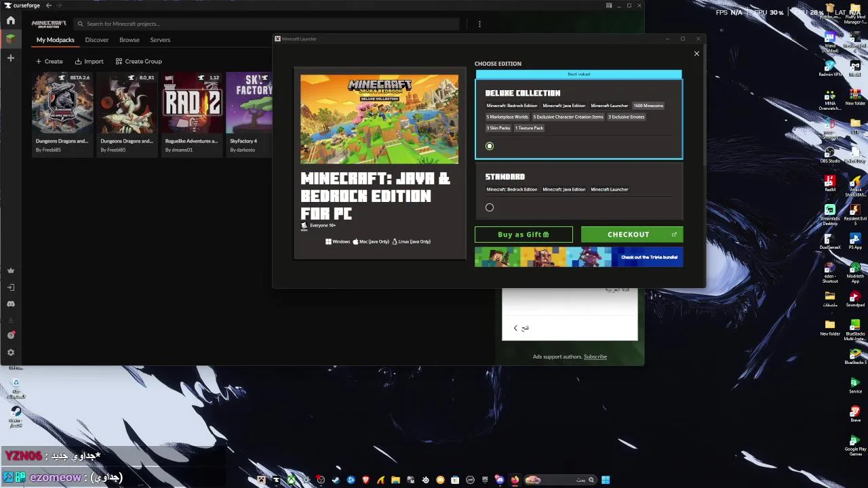Screen dimensions: 868x488
Task: Open the Firefox icon in the taskbar
Action: point(515,480)
